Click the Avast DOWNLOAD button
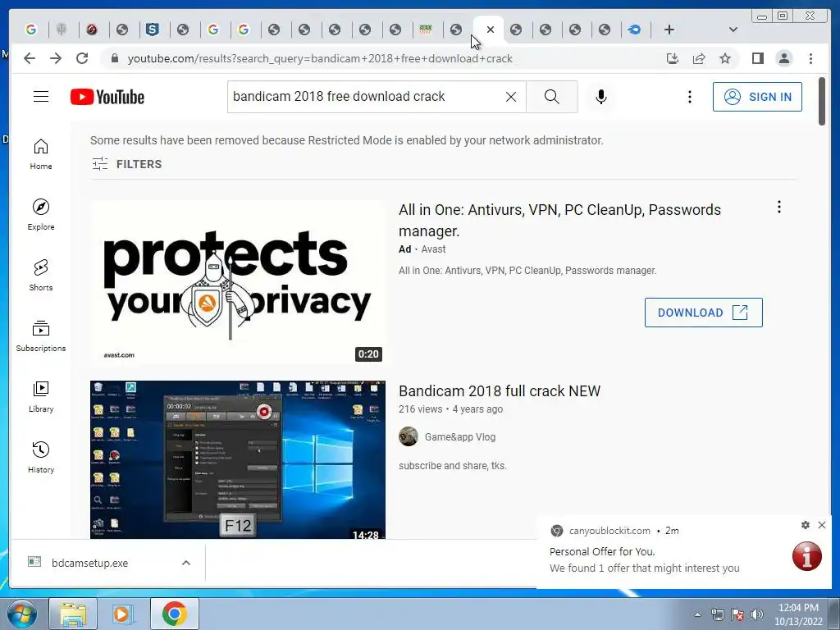The image size is (840, 630). click(703, 313)
